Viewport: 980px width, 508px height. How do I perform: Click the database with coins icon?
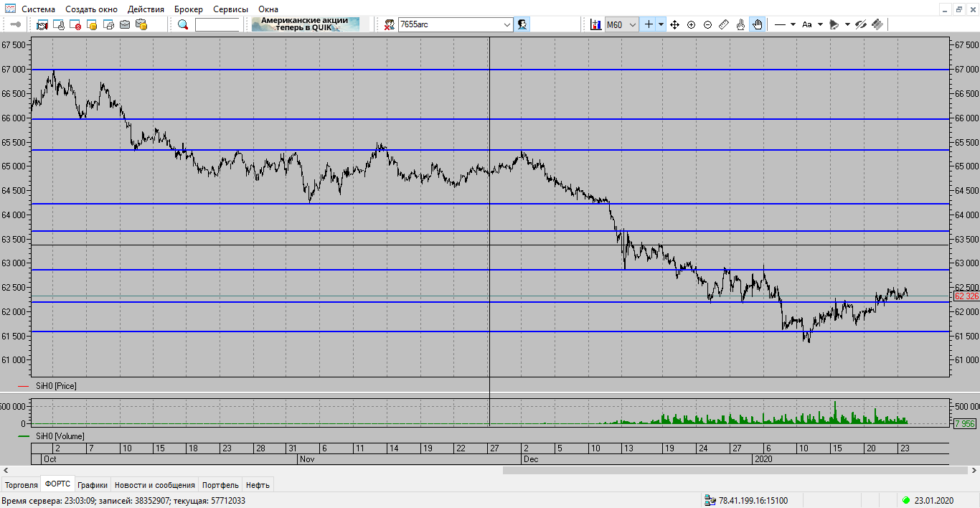click(141, 24)
